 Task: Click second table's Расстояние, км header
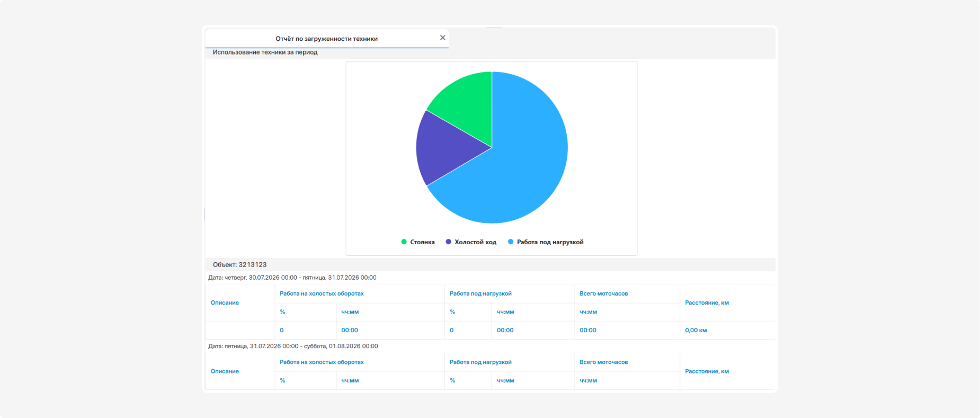pyautogui.click(x=707, y=371)
